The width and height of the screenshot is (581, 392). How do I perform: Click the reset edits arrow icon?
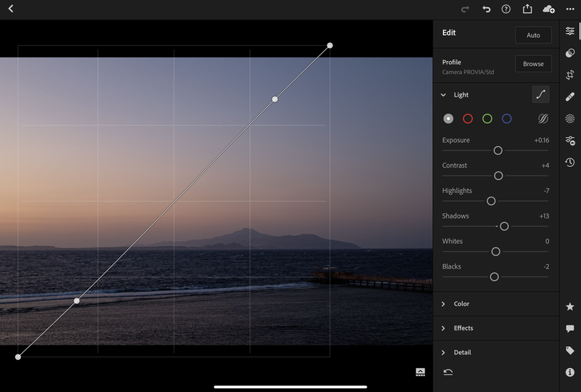448,372
